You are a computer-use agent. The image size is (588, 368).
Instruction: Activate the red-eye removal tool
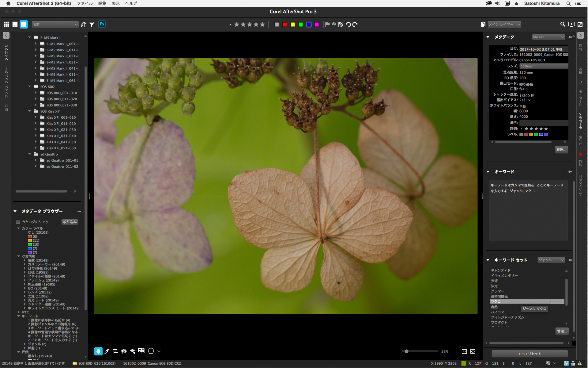pyautogui.click(x=133, y=351)
